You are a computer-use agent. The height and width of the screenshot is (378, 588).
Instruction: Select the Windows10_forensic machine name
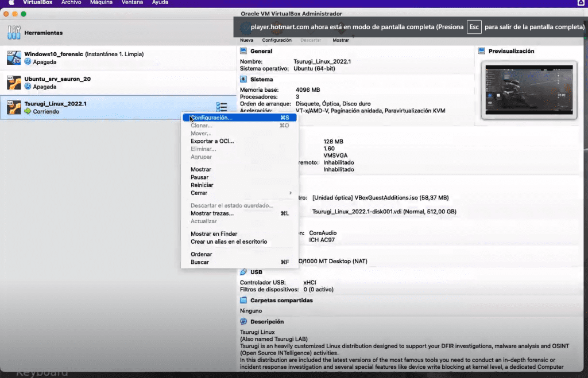pos(53,54)
